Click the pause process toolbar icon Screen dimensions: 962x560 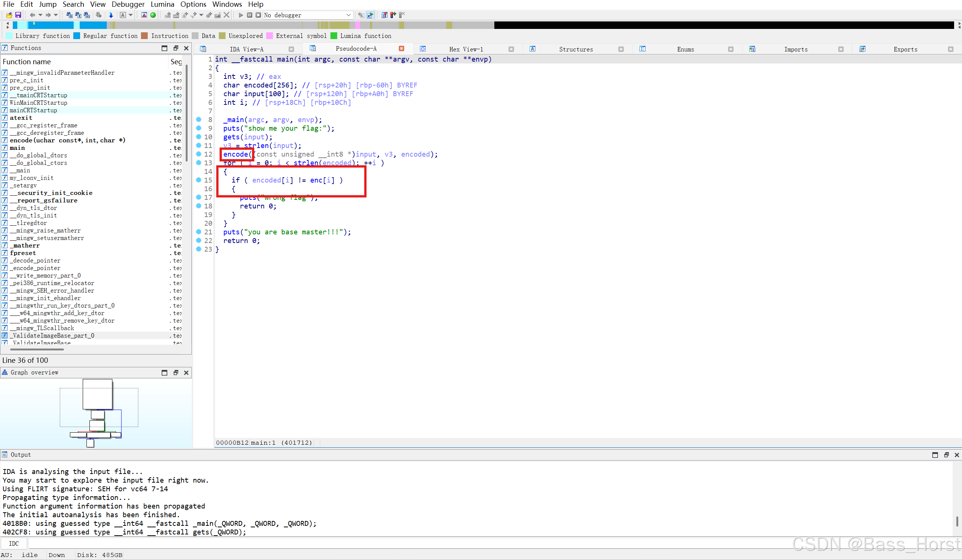tap(249, 15)
